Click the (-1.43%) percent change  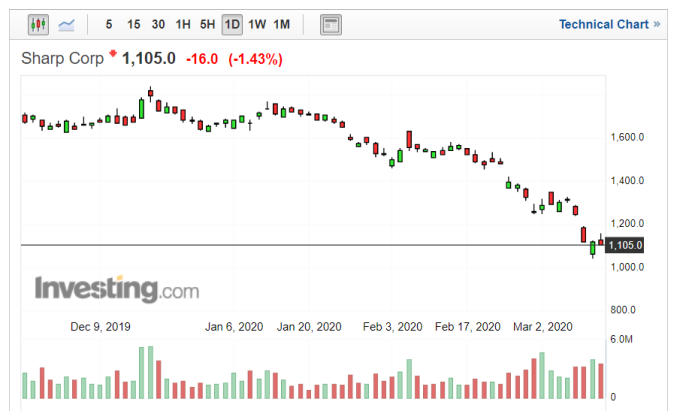[255, 59]
